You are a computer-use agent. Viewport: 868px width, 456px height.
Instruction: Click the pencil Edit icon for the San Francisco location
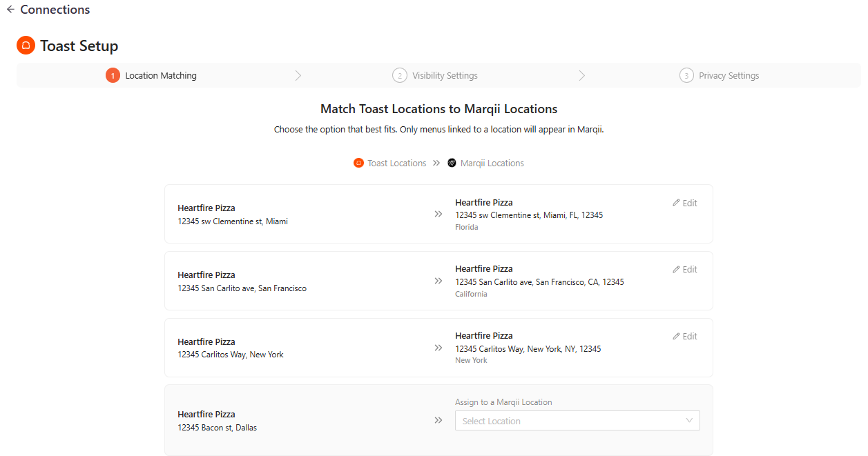click(676, 270)
